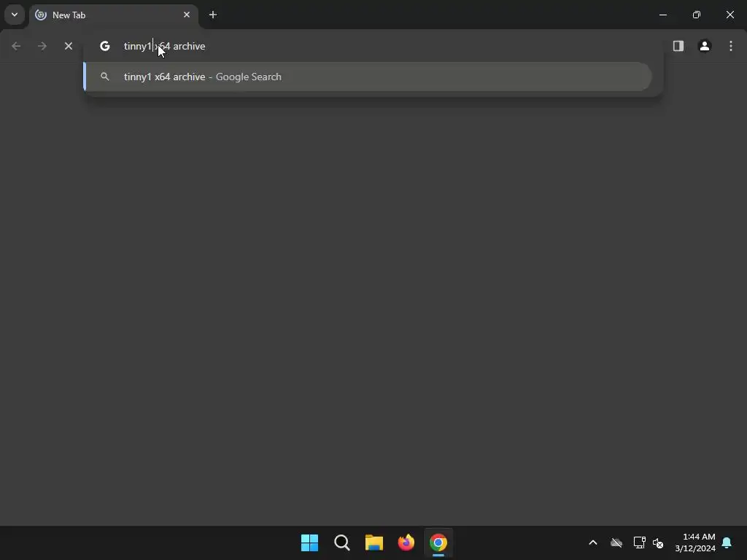Stop loading the page

[x=69, y=46]
